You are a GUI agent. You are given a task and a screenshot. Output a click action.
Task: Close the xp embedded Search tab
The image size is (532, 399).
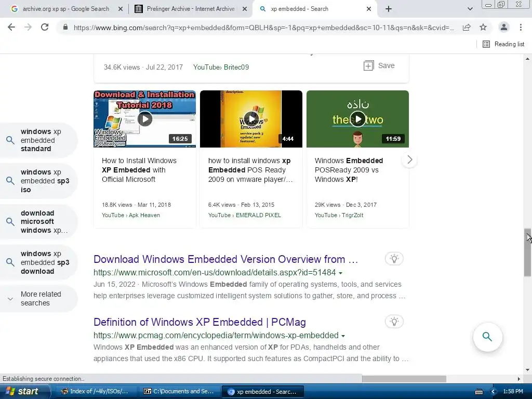click(x=369, y=9)
